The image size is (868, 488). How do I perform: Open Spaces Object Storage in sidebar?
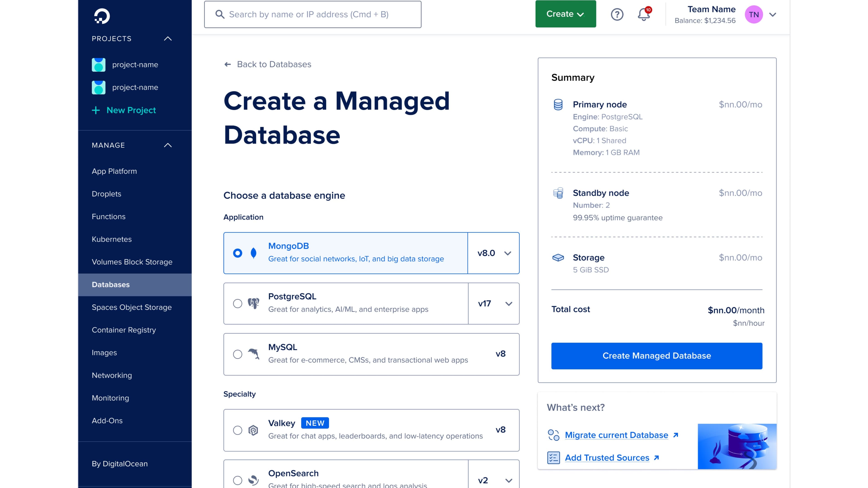click(132, 307)
